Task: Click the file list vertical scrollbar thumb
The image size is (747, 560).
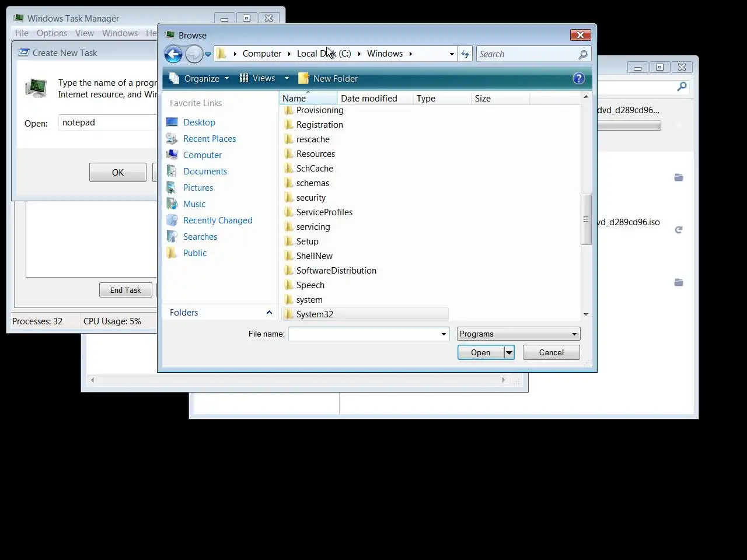Action: click(x=586, y=219)
